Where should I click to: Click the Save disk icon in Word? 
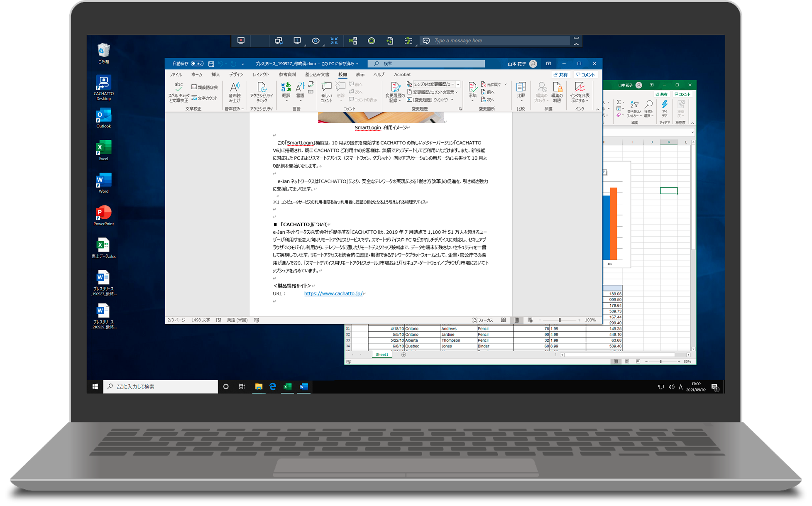click(x=211, y=64)
